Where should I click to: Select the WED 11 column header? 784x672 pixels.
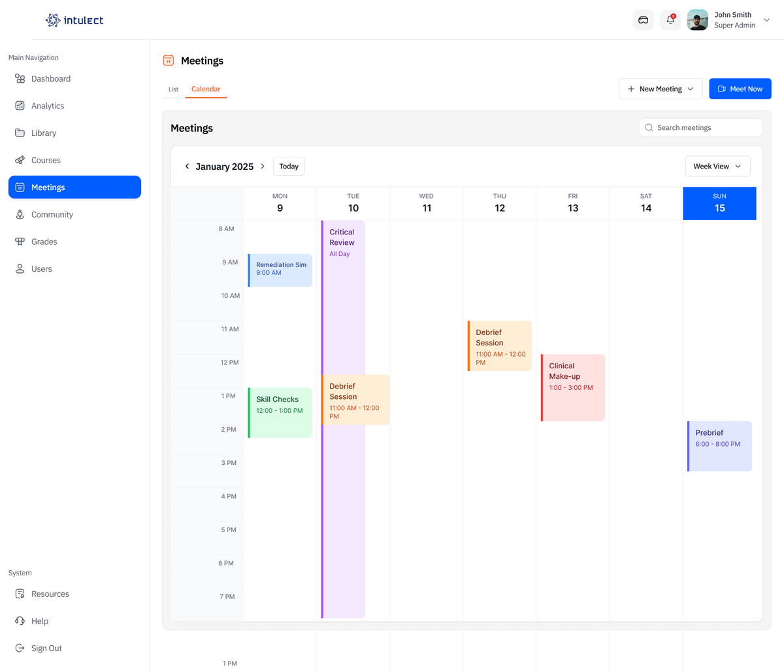(427, 203)
